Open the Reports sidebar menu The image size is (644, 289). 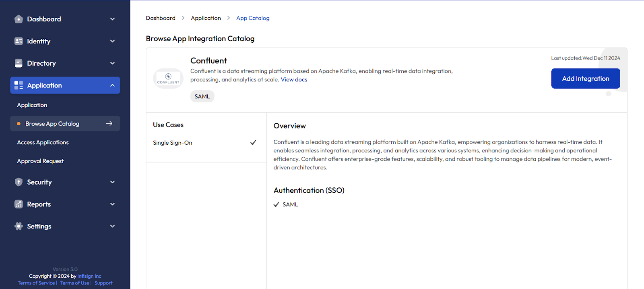tap(65, 204)
